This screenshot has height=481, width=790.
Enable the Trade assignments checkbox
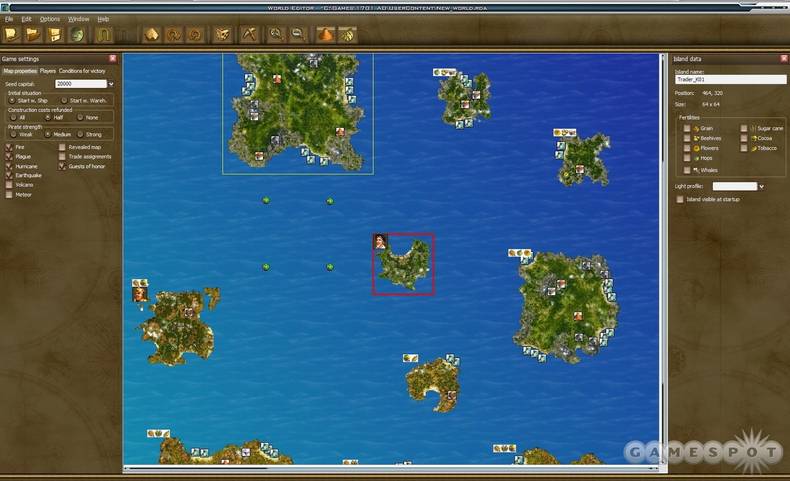[x=62, y=157]
